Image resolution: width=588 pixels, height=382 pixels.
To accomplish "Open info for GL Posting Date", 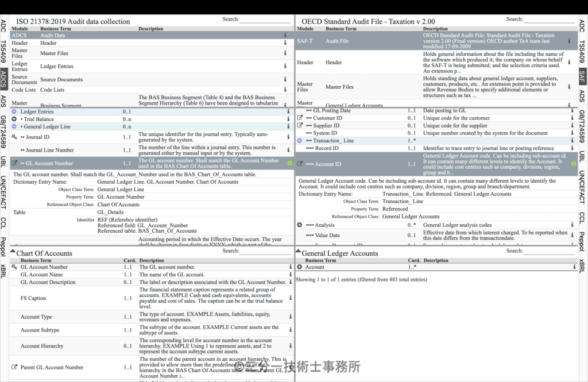I will tap(572, 111).
